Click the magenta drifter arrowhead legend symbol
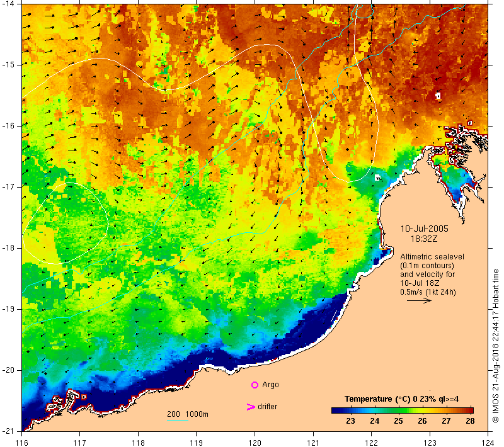The height and width of the screenshot is (447, 504). (x=250, y=407)
